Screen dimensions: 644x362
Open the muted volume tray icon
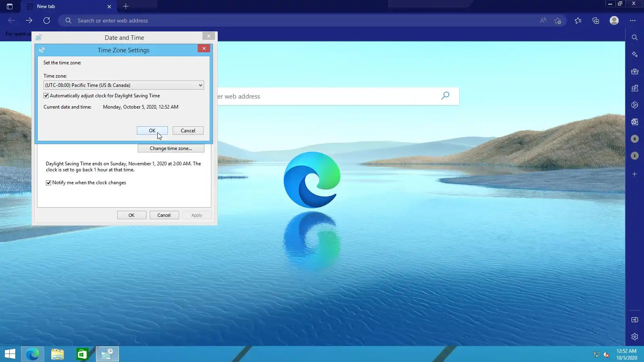(606, 354)
